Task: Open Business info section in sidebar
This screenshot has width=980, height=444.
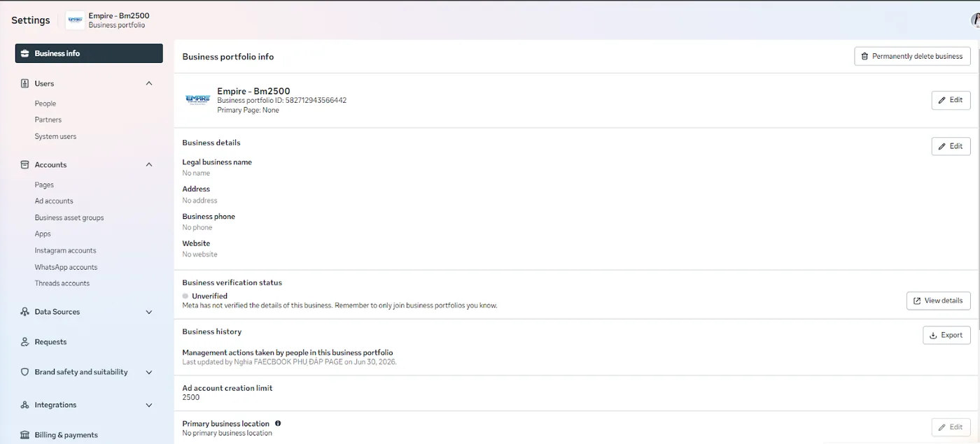Action: click(89, 53)
